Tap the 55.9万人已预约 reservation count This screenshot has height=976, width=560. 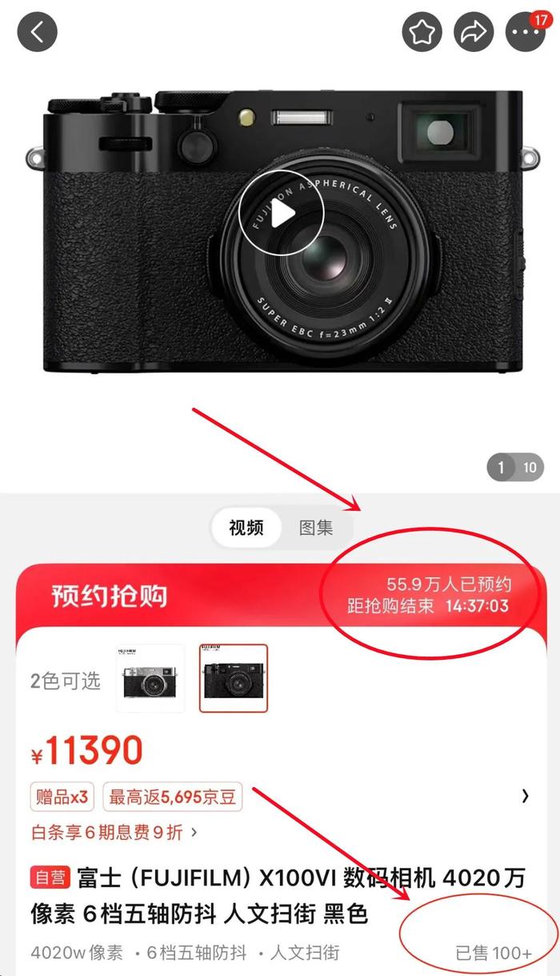[x=449, y=584]
